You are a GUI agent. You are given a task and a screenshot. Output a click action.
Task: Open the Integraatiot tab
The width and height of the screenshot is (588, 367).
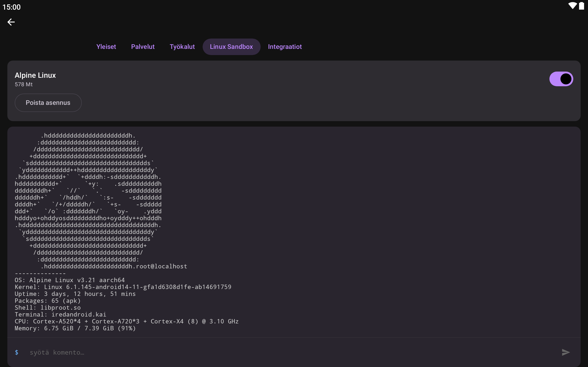pyautogui.click(x=285, y=47)
